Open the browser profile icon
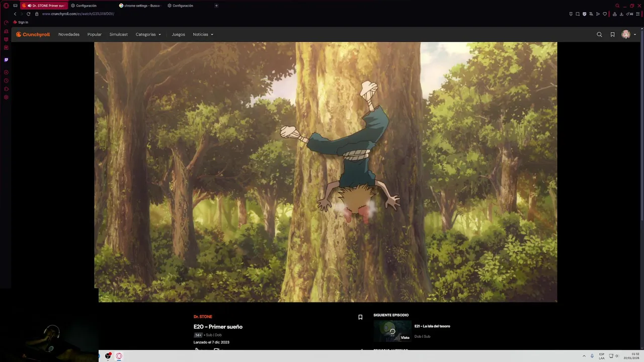This screenshot has height=362, width=644. [614, 14]
